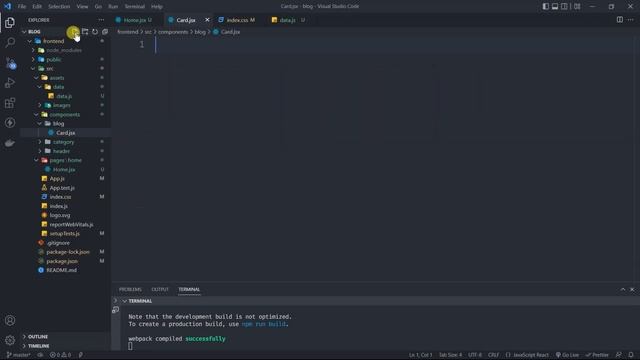The height and width of the screenshot is (360, 640).
Task: Collapse the TERMINAL group header chevron
Action: click(124, 301)
